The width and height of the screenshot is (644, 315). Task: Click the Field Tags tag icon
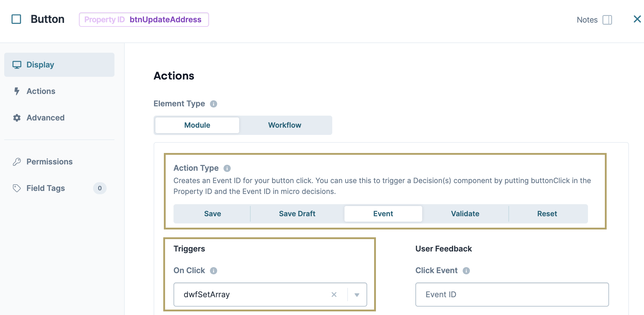pos(17,188)
